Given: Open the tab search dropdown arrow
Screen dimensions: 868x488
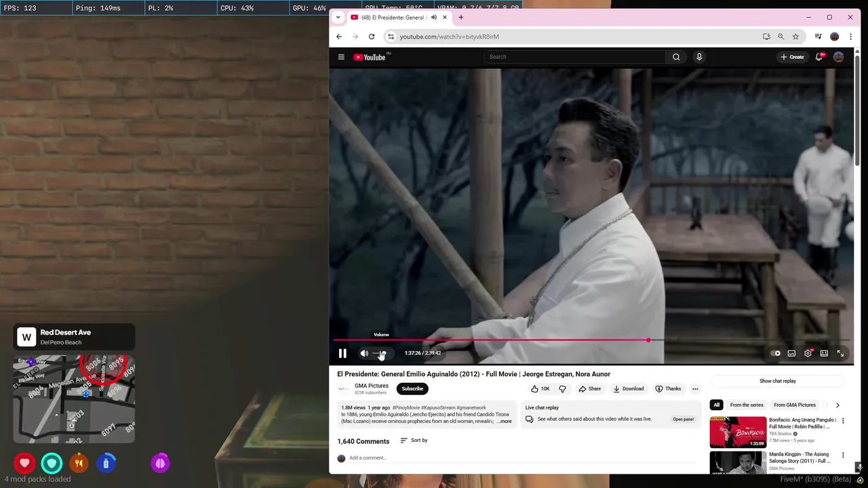Looking at the screenshot, I should click(x=339, y=18).
